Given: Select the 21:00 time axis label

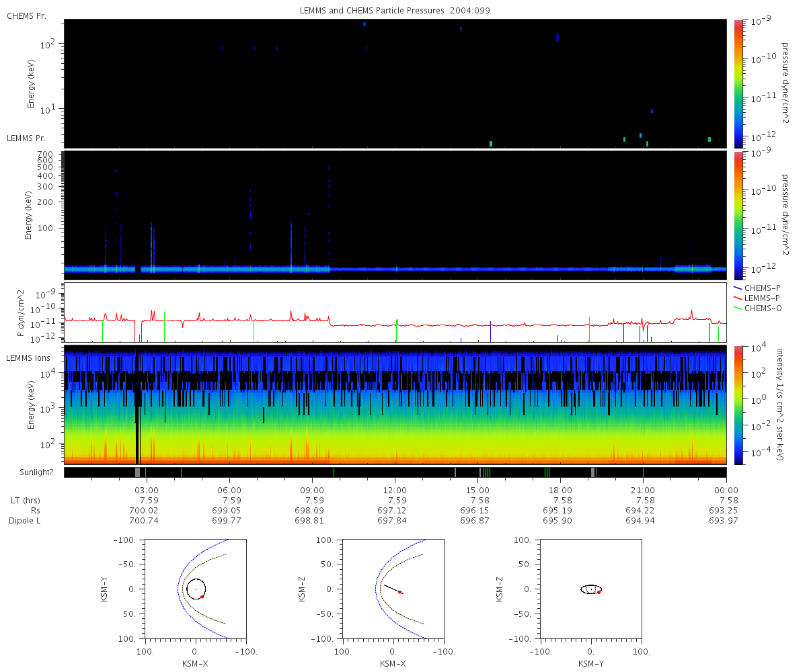Looking at the screenshot, I should [x=643, y=490].
